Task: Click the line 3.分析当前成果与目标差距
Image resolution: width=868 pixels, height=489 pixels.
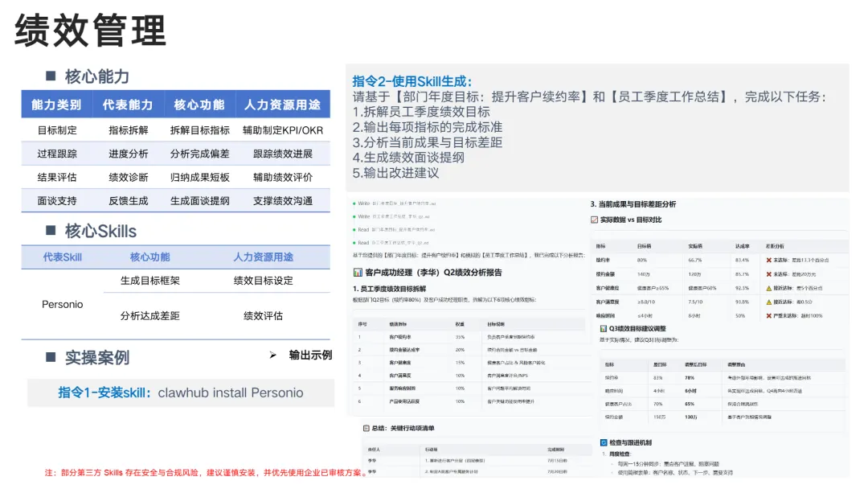Action: (428, 142)
